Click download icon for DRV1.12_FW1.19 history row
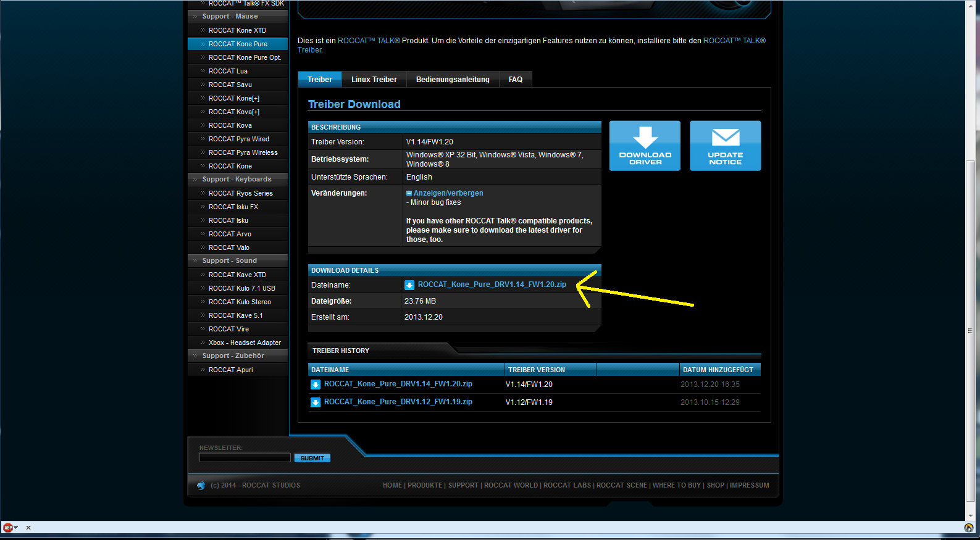 pos(316,402)
